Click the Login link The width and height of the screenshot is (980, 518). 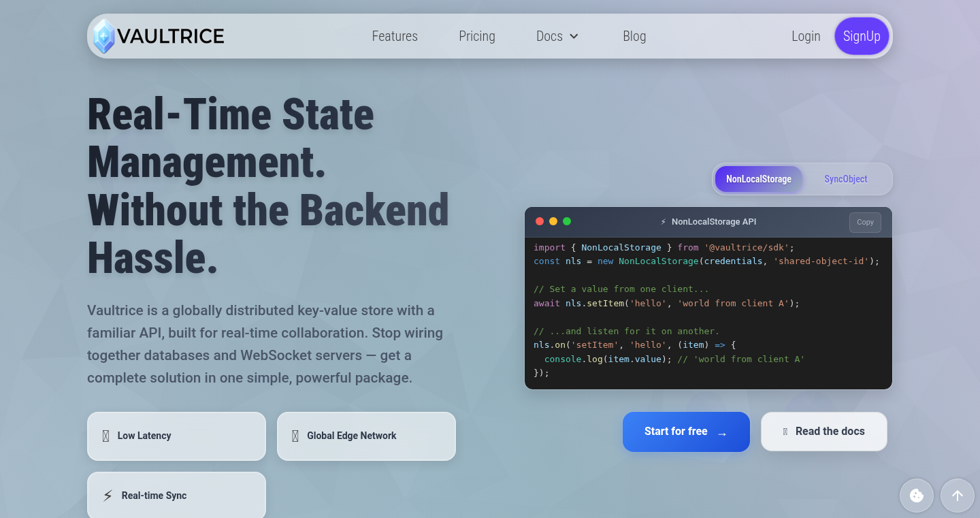(x=806, y=36)
